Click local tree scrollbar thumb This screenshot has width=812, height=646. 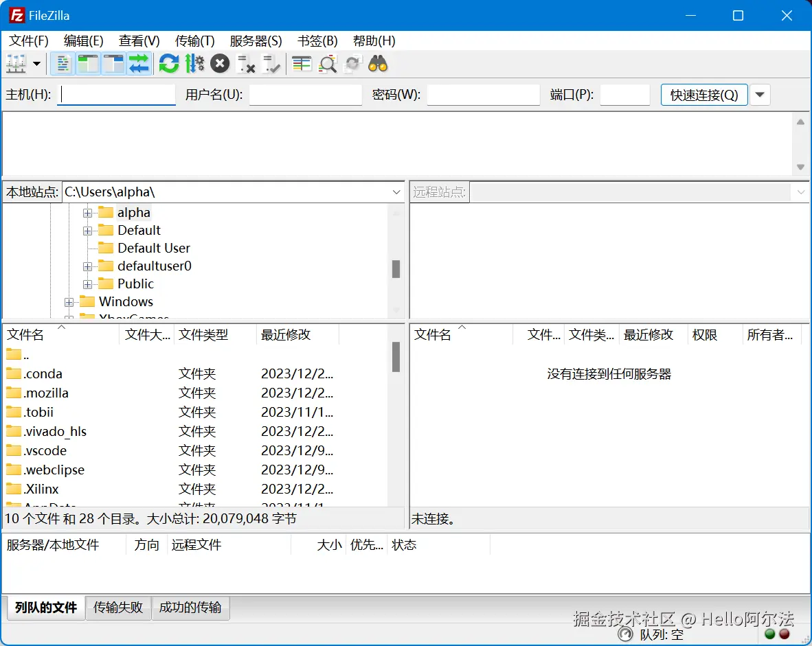[x=396, y=268]
